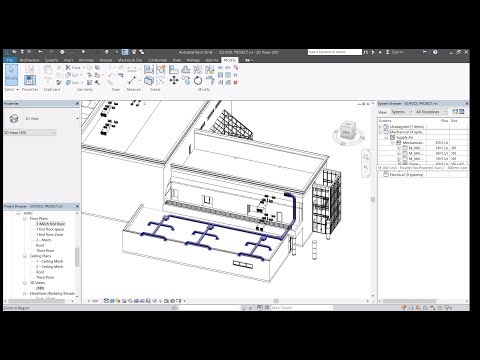Viewport: 480px width, 360px height.
Task: Select the Trim/Extend to Corner tool
Action: click(210, 80)
